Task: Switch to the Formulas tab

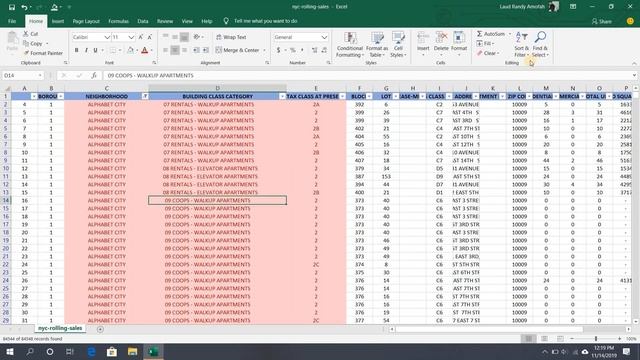Action: click(x=118, y=21)
